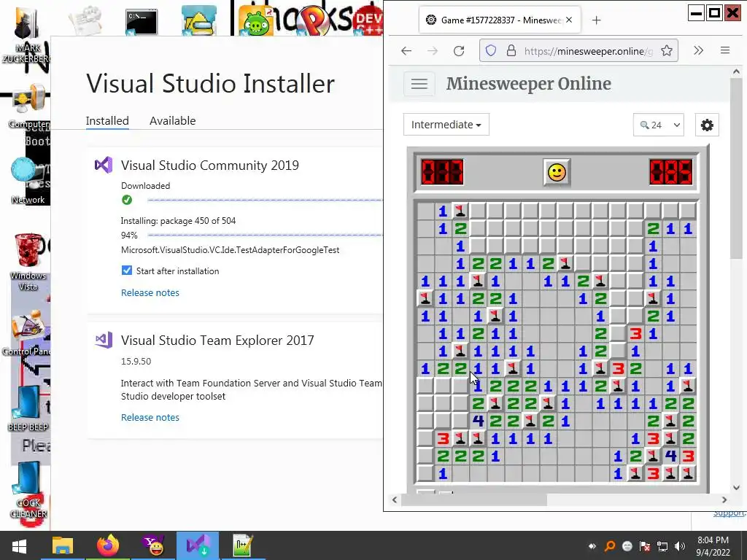Click the 'Installing: package 450 of 504' text
This screenshot has width=747, height=560.
[178, 221]
